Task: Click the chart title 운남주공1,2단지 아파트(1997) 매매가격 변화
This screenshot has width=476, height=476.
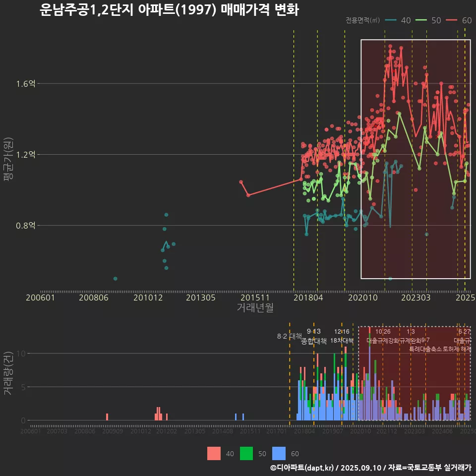Action: click(170, 10)
